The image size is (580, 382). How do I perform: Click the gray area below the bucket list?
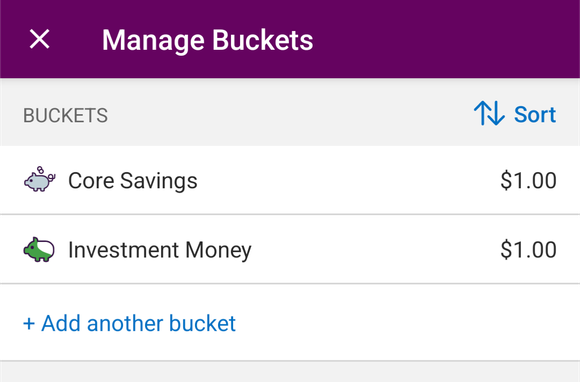pyautogui.click(x=290, y=372)
